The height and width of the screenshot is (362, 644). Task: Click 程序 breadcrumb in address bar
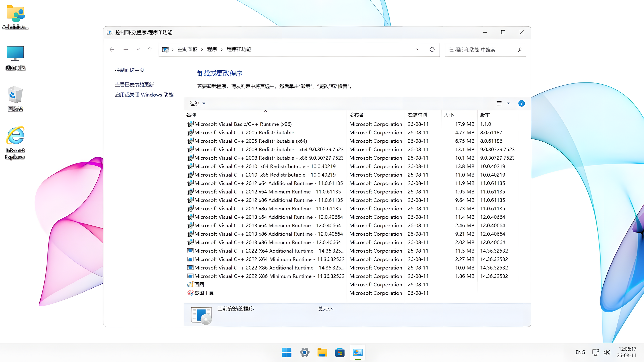coord(212,49)
